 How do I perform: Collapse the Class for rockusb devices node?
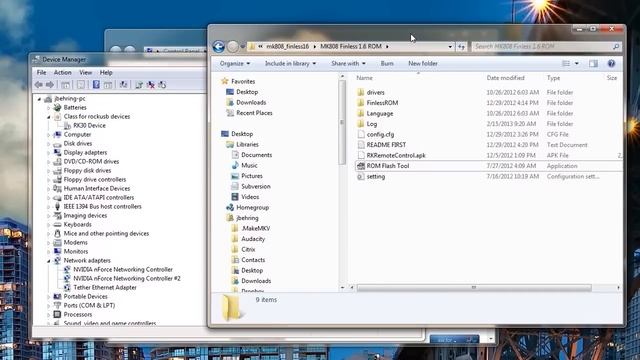(49, 117)
